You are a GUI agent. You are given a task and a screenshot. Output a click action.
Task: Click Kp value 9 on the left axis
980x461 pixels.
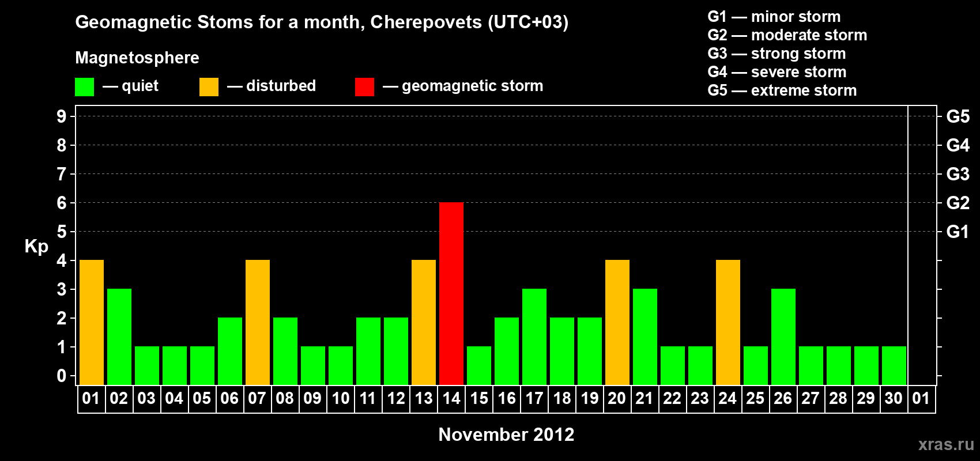62,116
